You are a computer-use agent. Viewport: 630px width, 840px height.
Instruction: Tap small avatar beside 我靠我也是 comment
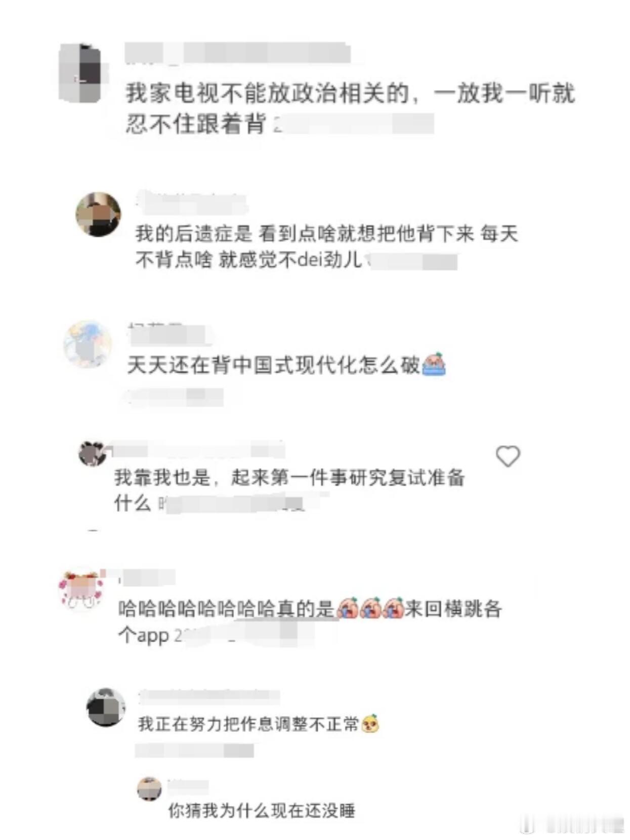[92, 453]
